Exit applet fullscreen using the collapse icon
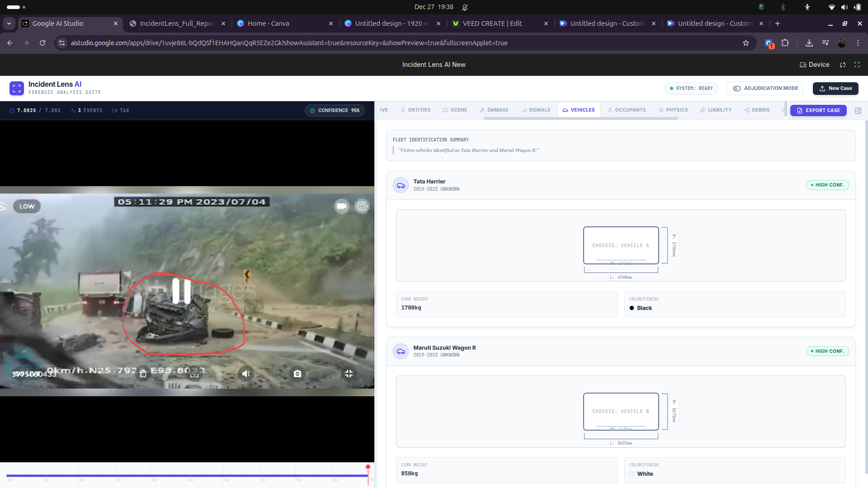 [857, 65]
